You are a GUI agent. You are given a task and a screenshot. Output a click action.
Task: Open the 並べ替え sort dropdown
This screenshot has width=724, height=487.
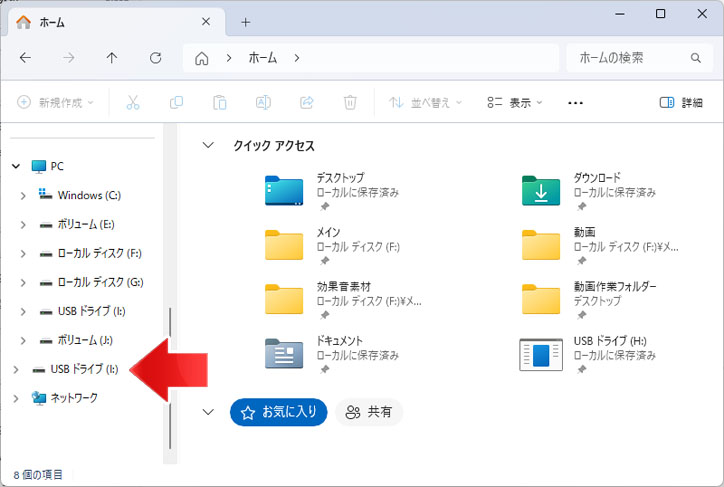(x=426, y=102)
